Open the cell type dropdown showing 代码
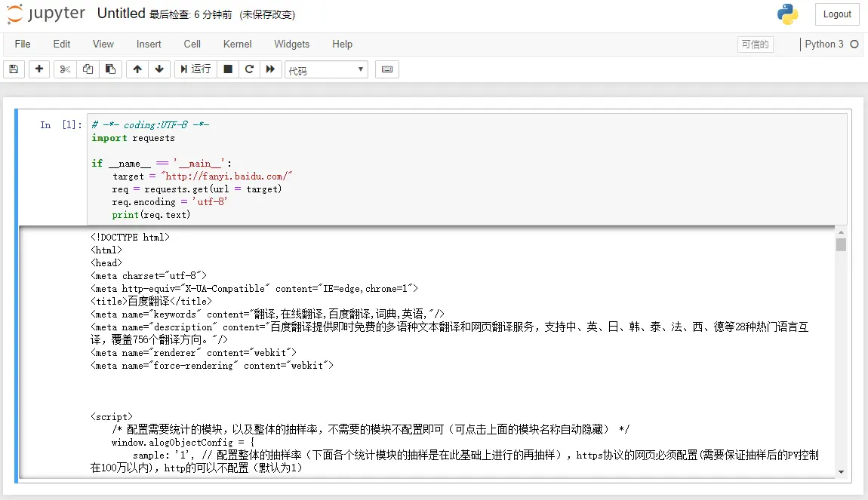868x500 pixels. (325, 69)
